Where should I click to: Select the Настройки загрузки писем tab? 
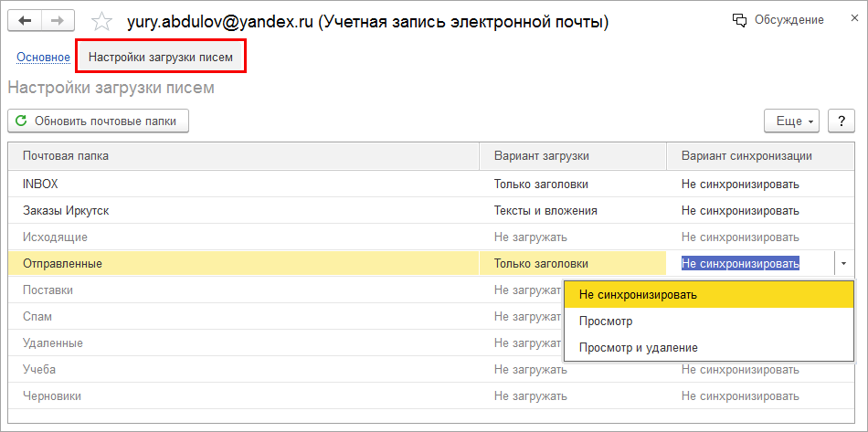click(x=161, y=58)
